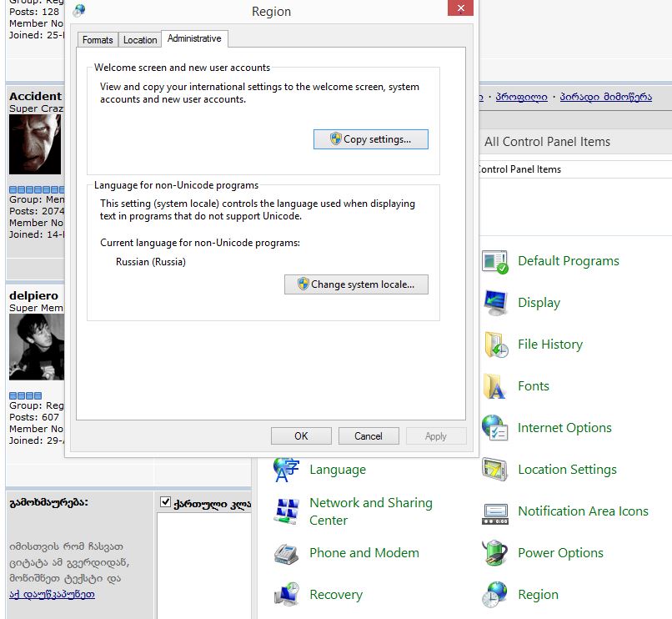This screenshot has height=619, width=672.
Task: Click the Fonts link text
Action: click(x=534, y=386)
